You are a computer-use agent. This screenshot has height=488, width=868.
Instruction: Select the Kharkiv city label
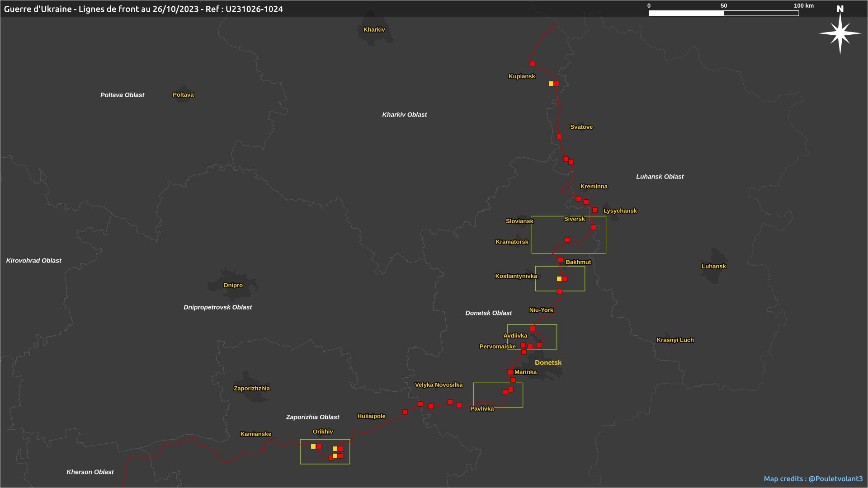[x=374, y=30]
